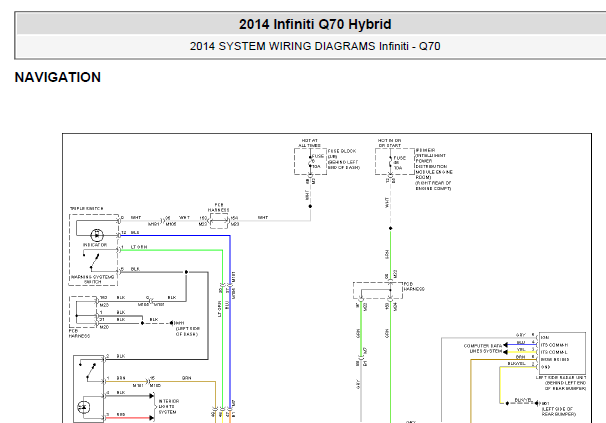Click the "2014 Infiniti Q70 Hybrid" title
Image resolution: width=606 pixels, height=423 pixels.
click(x=315, y=24)
